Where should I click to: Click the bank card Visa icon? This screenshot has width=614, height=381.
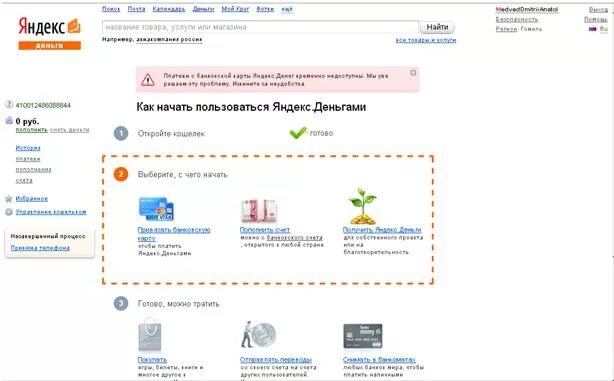156,209
